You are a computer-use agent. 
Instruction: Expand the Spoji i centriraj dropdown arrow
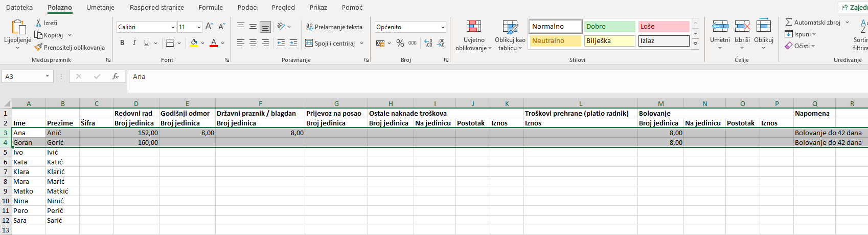click(361, 44)
